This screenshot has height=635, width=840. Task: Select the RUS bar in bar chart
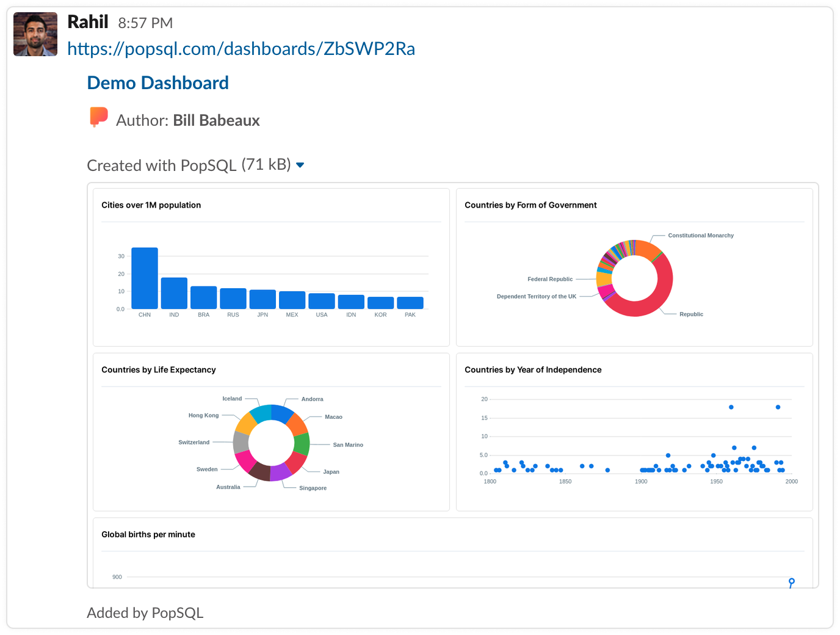(x=233, y=299)
